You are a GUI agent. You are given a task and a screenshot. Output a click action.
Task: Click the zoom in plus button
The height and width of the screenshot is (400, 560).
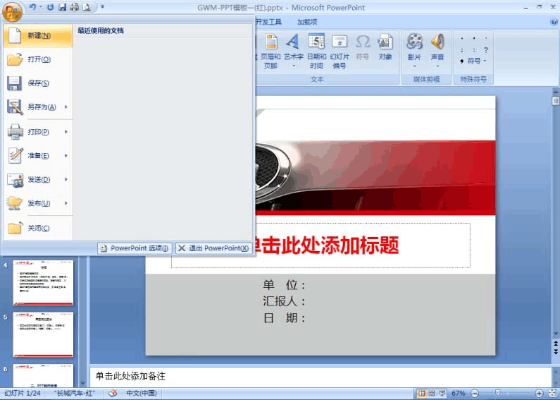(539, 394)
